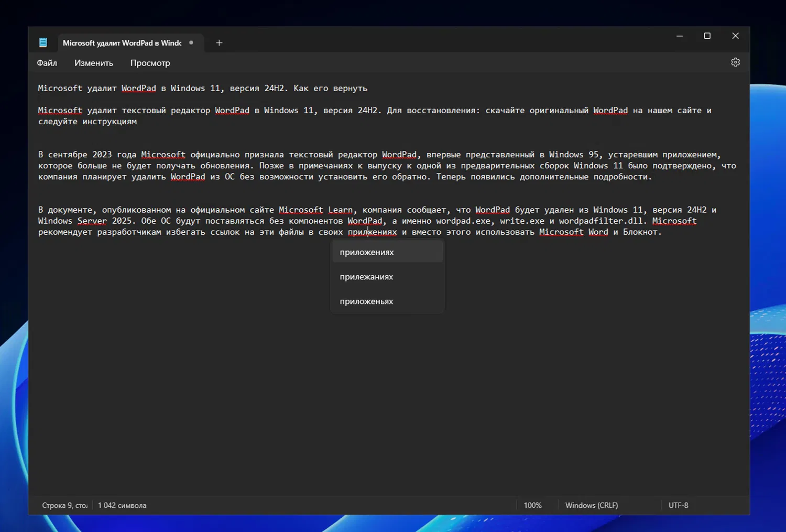Click the word 'wordpadfilter.dll' in text

coord(601,221)
